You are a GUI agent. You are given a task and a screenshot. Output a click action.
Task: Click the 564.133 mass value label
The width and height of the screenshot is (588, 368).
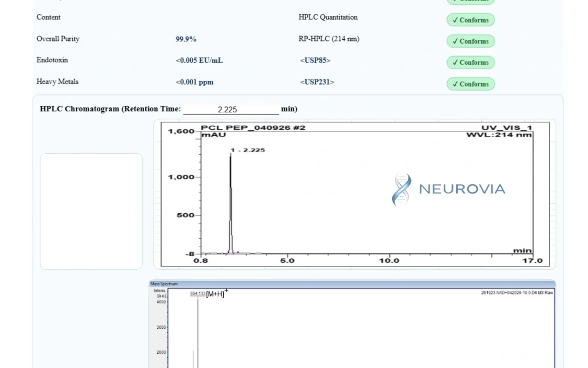pos(198,293)
